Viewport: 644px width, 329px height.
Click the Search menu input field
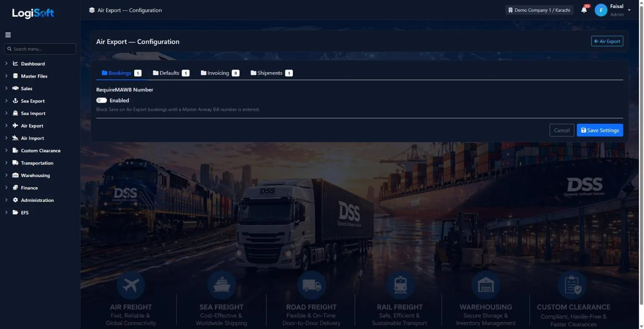(40, 49)
